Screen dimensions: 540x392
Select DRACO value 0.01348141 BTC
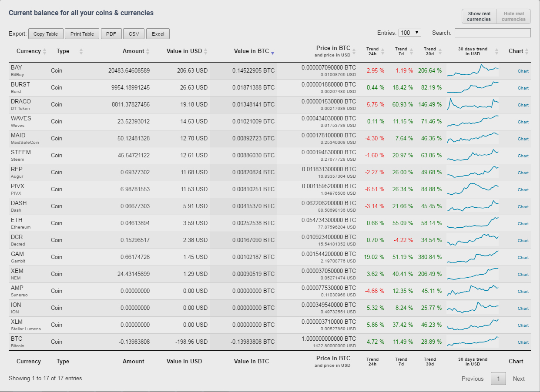pyautogui.click(x=253, y=104)
